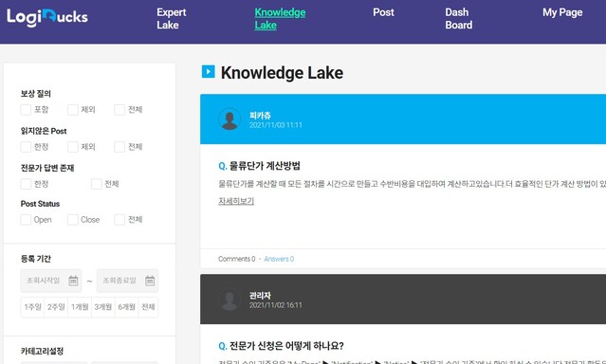Click the 등록 기간 heading
The width and height of the screenshot is (606, 364).
click(35, 259)
